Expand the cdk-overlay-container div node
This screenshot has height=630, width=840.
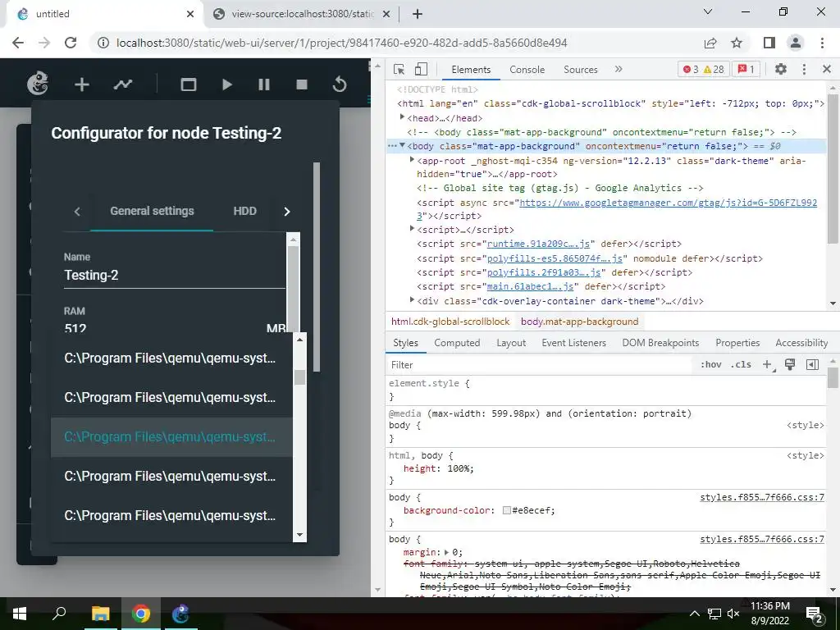click(412, 300)
